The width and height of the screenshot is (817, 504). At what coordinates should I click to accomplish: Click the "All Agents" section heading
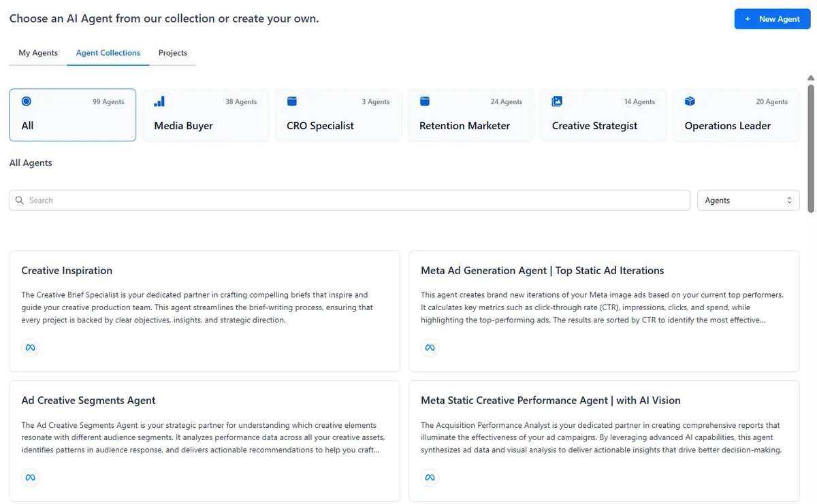[x=31, y=163]
